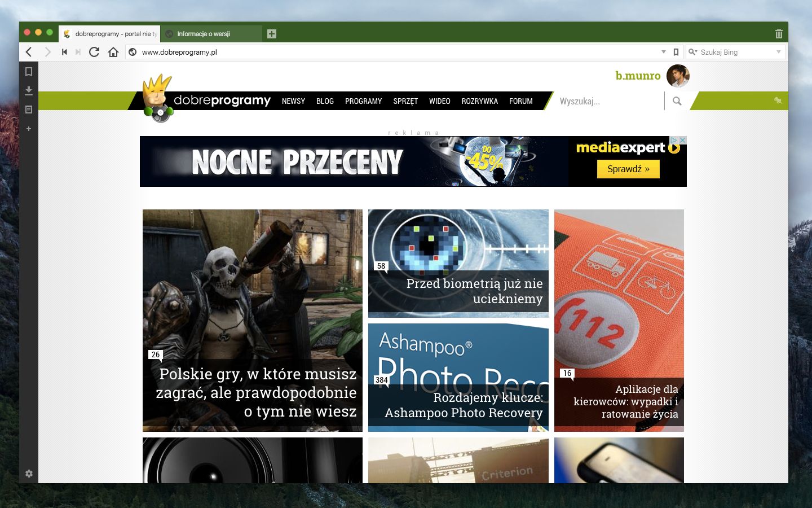Bookmark this page from the address bar
This screenshot has width=812, height=508.
pos(676,52)
